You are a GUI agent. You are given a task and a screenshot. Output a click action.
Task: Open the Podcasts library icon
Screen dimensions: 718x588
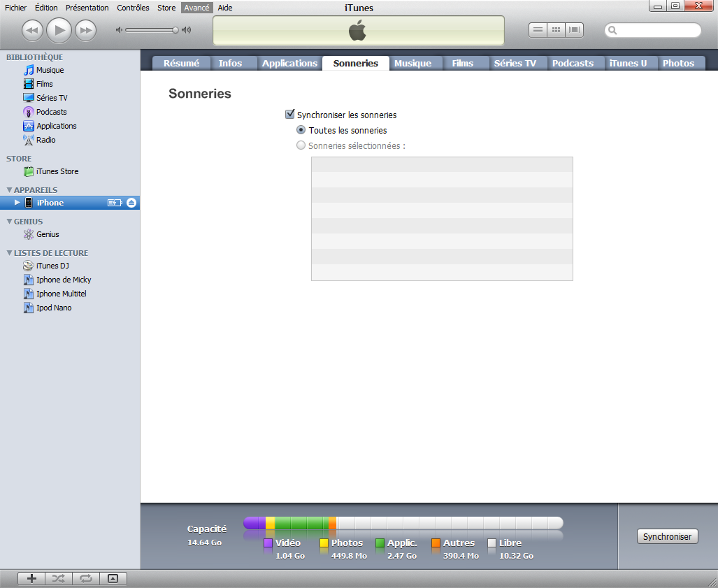(29, 112)
